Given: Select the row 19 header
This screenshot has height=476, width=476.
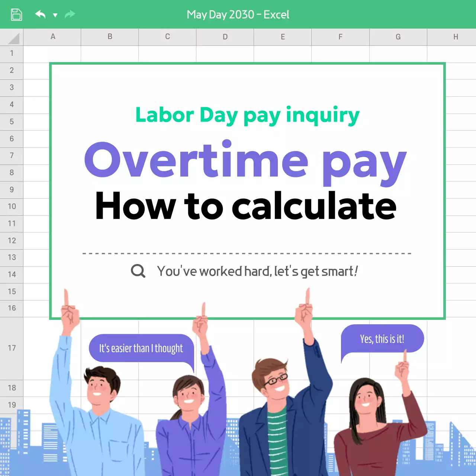Looking at the screenshot, I should tap(12, 405).
